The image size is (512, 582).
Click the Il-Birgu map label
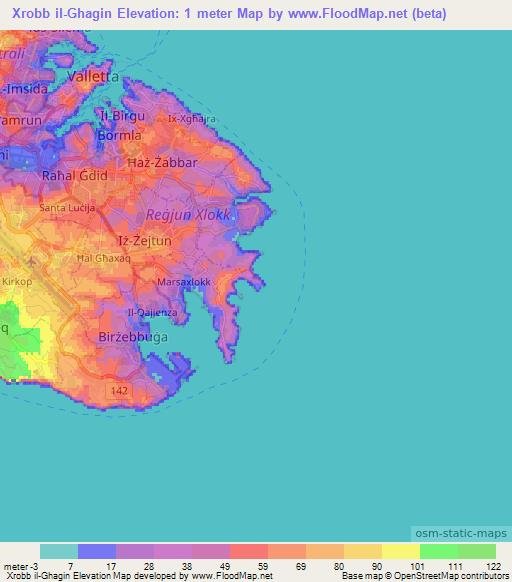123,116
